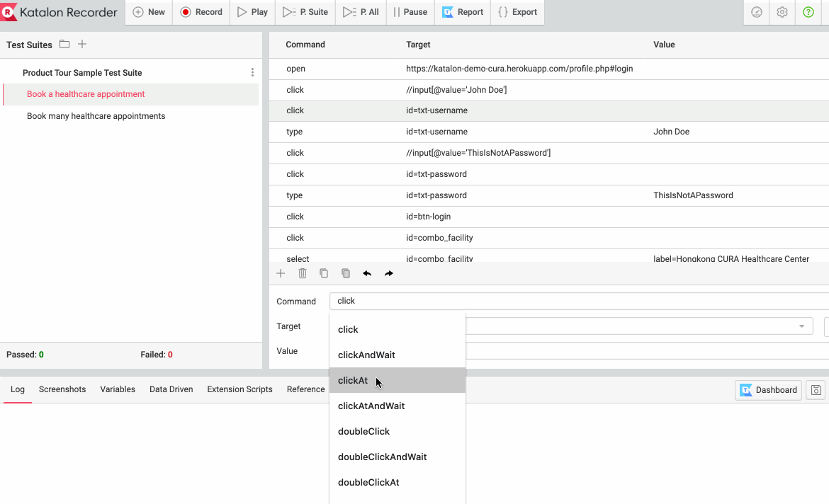Switch to the Screenshots tab
829x504 pixels.
[x=62, y=389]
